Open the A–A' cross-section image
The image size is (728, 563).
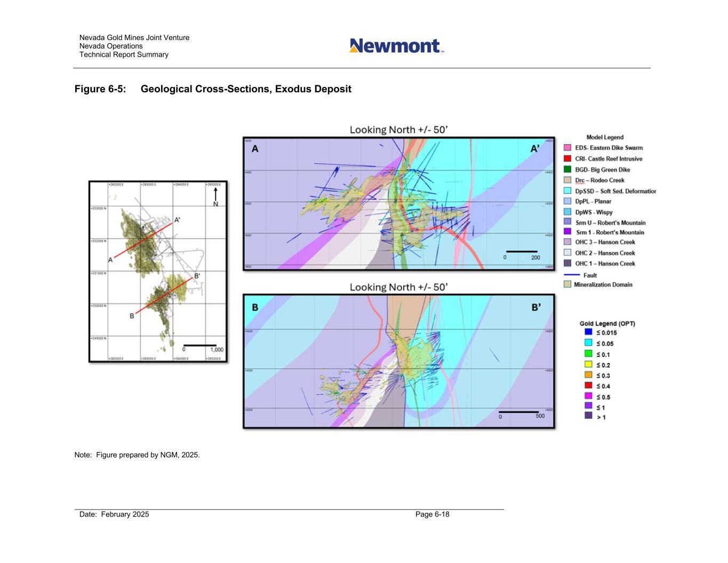[x=398, y=204]
